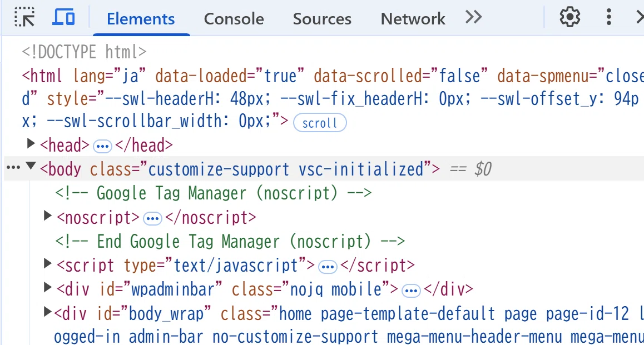Select the DOCTYPE html line
The image size is (644, 345).
coord(84,52)
